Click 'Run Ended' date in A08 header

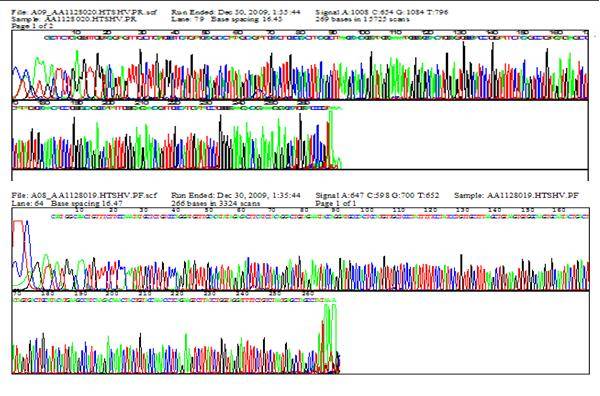(236, 196)
